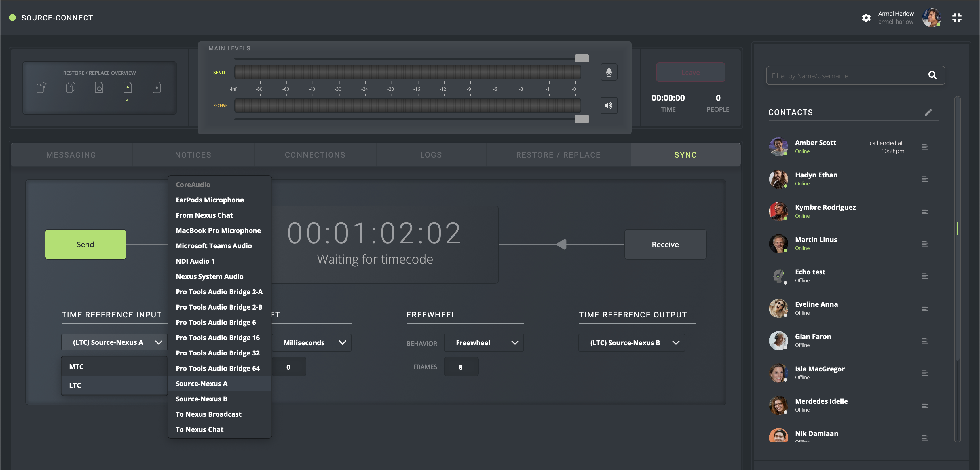980x470 pixels.
Task: Mute the send microphone icon
Action: pos(609,72)
